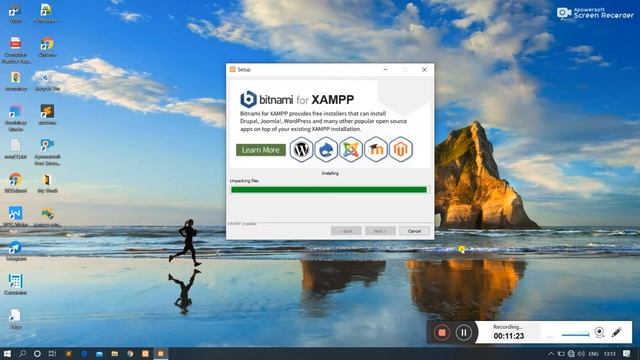Open Task View on the taskbar
This screenshot has height=360, width=640.
pos(52,353)
